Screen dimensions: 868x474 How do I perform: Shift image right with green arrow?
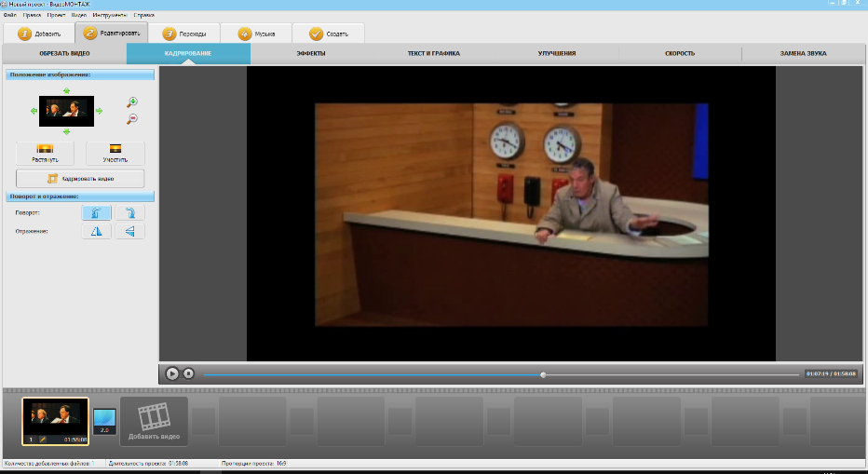(100, 112)
